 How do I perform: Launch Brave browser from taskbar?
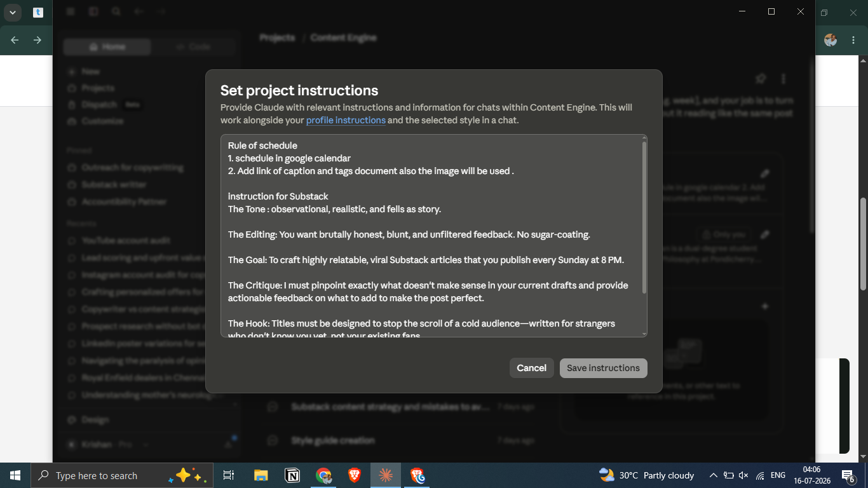click(355, 475)
